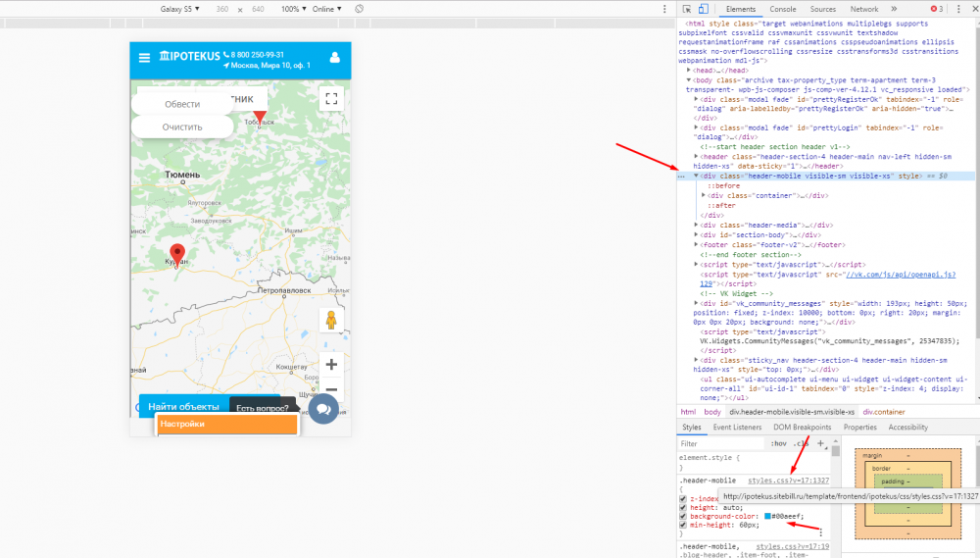Select the Street View pegman icon

click(331, 320)
